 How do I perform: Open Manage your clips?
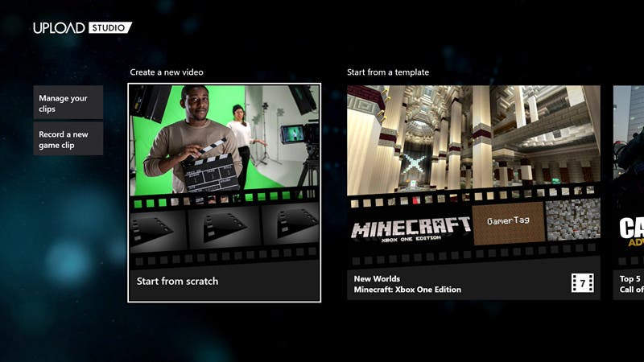pyautogui.click(x=68, y=103)
